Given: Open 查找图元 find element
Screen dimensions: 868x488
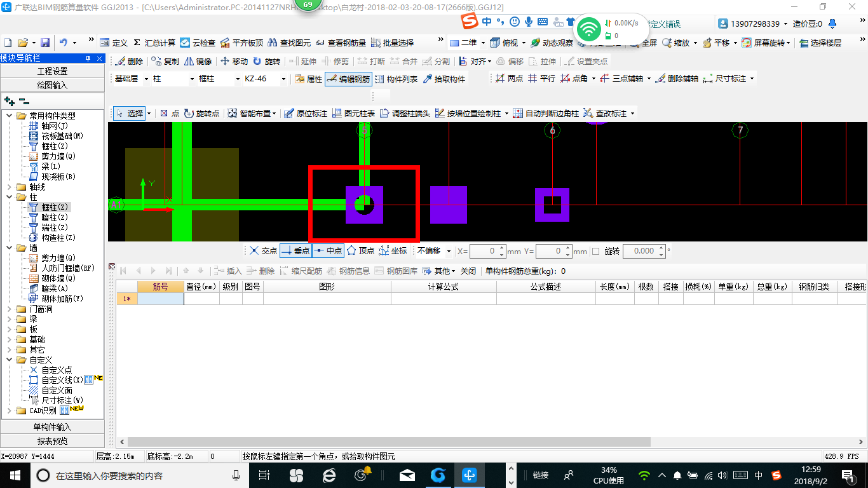Looking at the screenshot, I should click(x=289, y=43).
